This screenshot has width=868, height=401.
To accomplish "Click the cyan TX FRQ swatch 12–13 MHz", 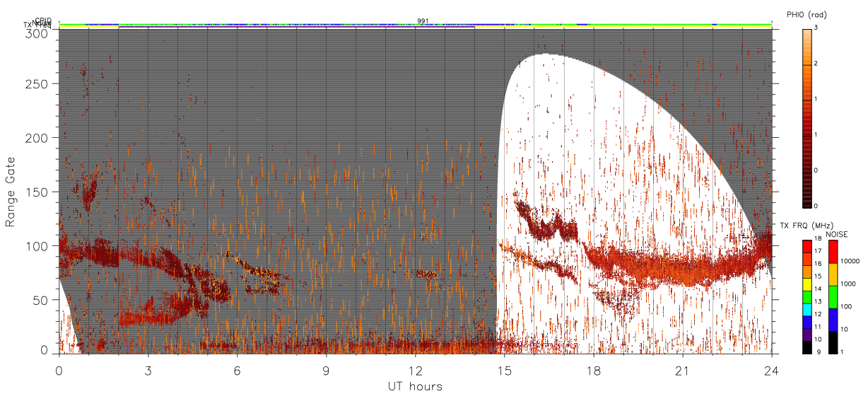I will click(807, 310).
